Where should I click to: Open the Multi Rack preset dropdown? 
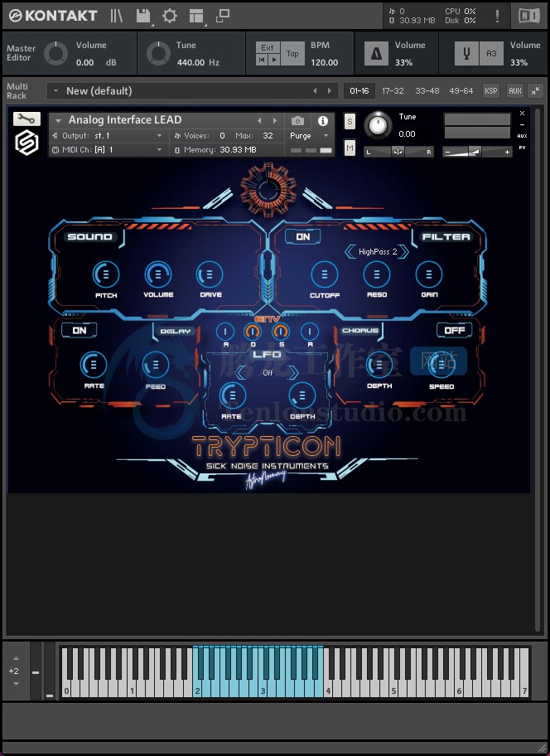click(55, 90)
